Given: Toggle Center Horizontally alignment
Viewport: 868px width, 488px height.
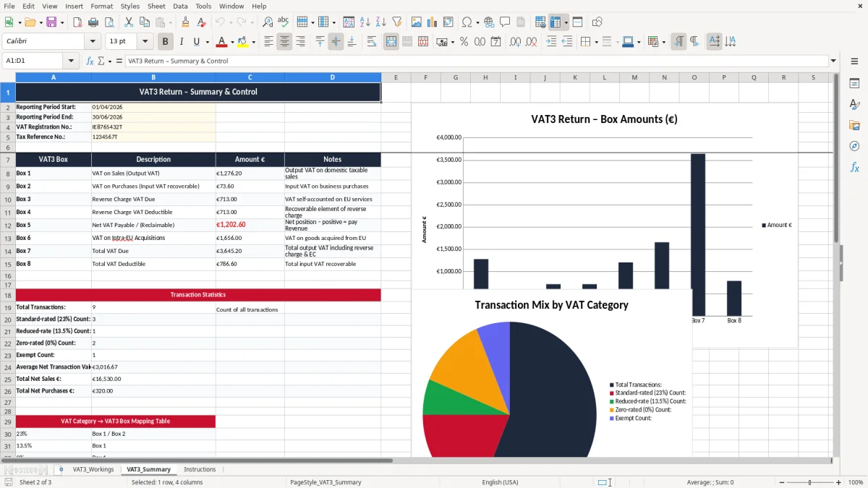Looking at the screenshot, I should [x=285, y=42].
